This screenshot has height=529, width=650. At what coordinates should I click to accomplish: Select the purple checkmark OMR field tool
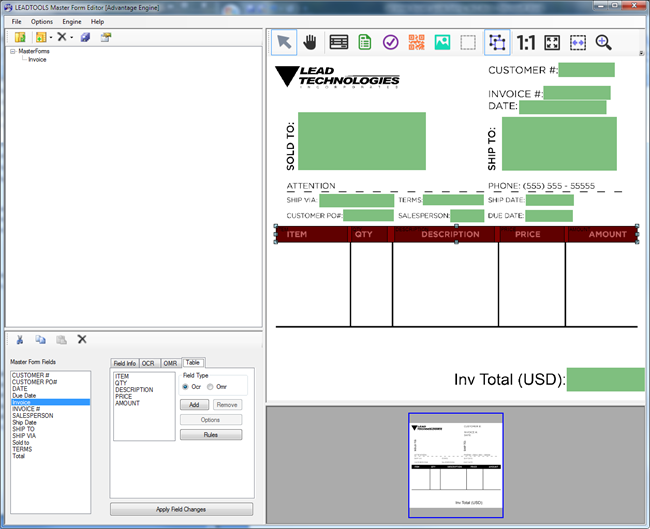click(x=391, y=42)
